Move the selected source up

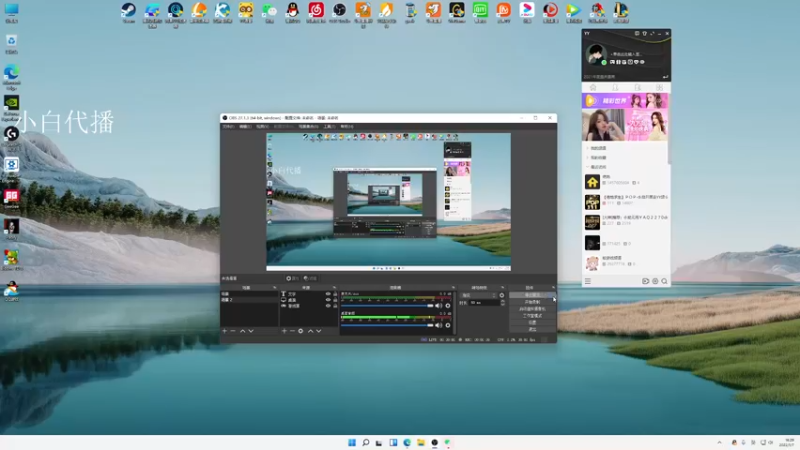[310, 331]
